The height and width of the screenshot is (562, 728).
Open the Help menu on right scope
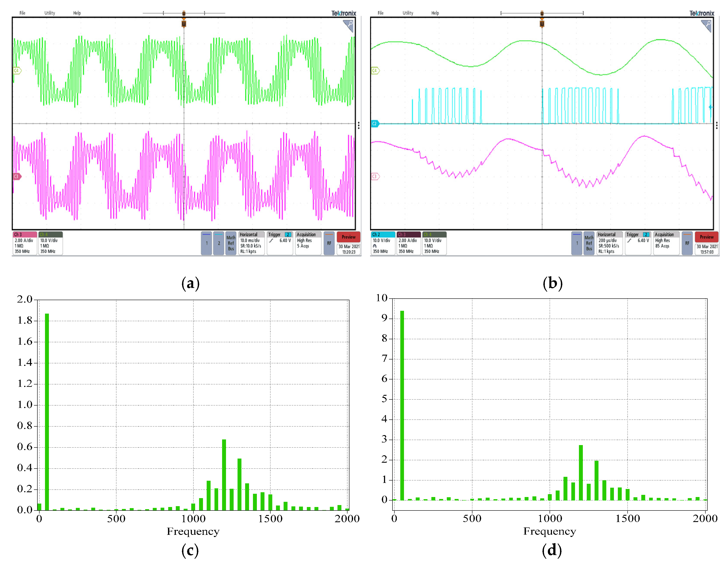click(435, 13)
